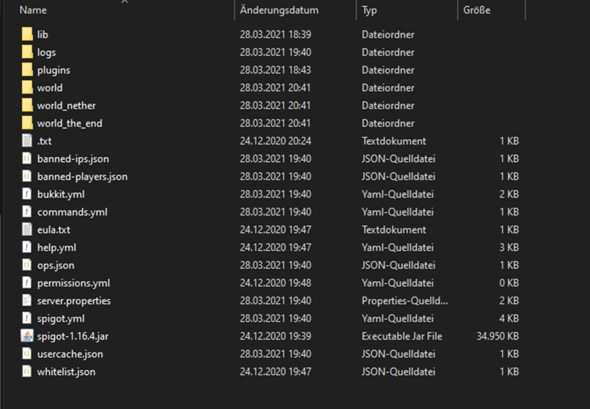
Task: Select the permissions.yml file name
Action: click(x=73, y=283)
